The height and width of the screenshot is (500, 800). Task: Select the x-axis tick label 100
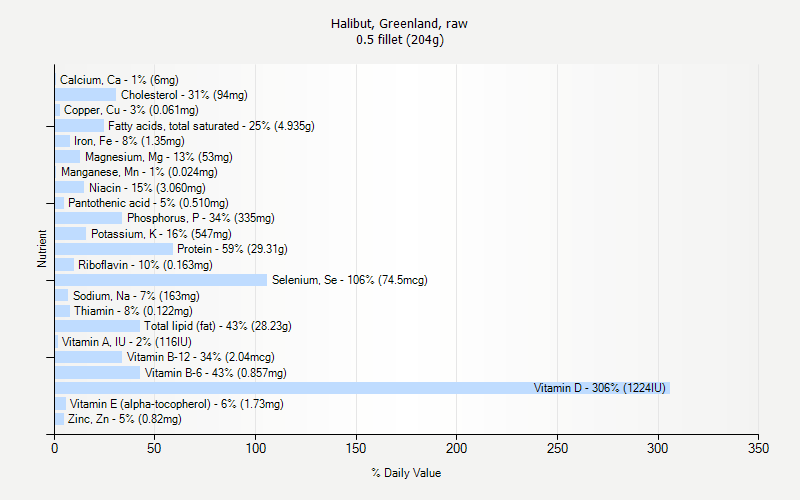point(255,448)
